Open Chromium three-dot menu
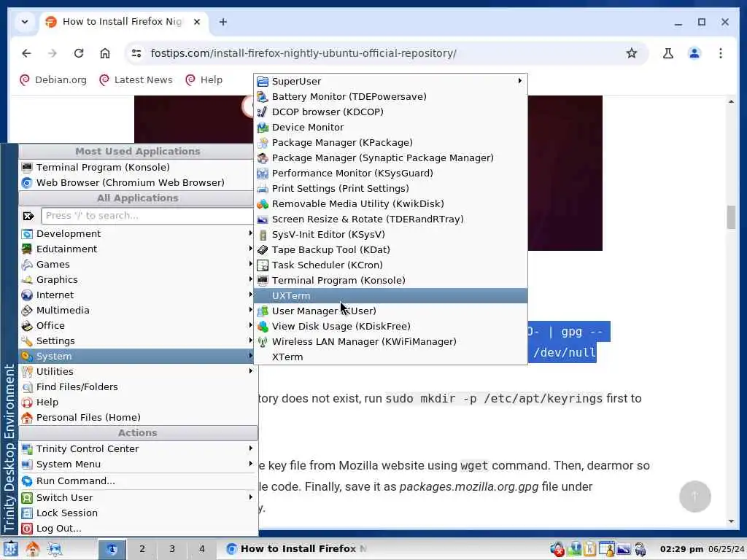 pyautogui.click(x=720, y=52)
